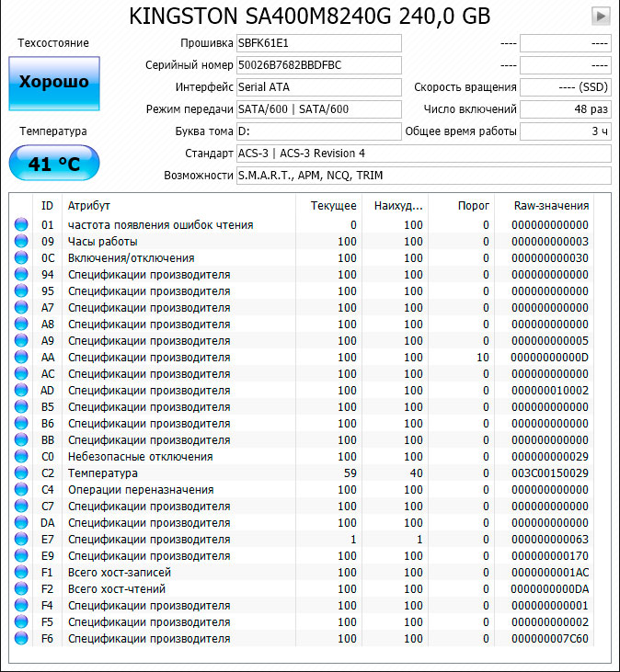Click status icon of attribute A8
This screenshot has width=620, height=672.
coord(21,324)
